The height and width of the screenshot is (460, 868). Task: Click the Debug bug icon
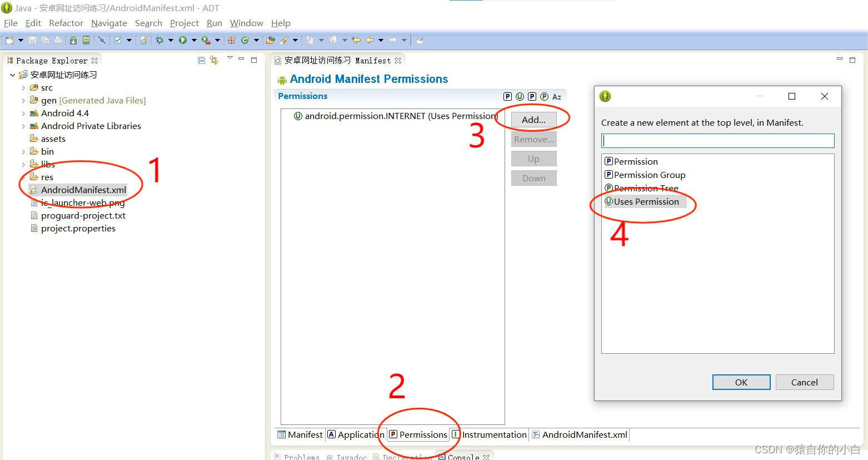[160, 40]
